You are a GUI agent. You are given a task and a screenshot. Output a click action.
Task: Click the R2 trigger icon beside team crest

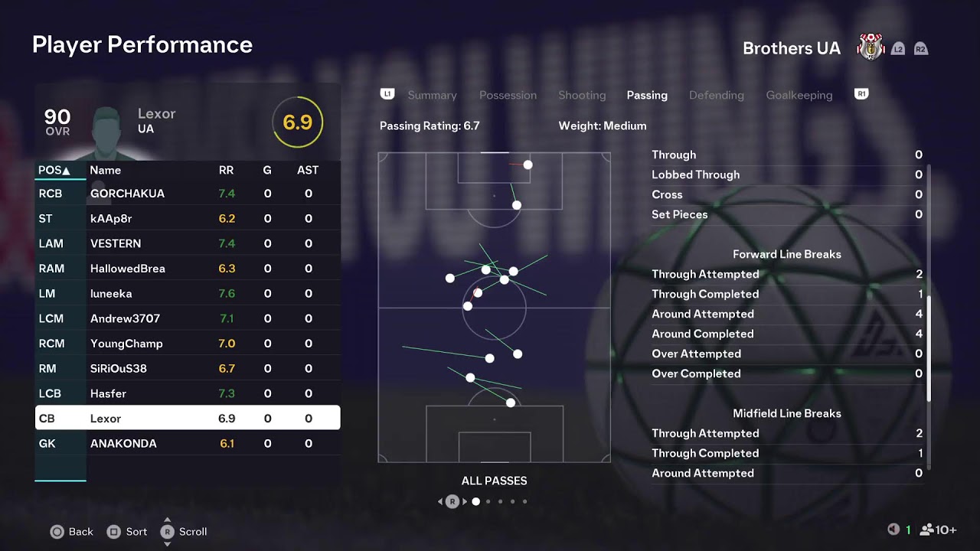point(921,49)
